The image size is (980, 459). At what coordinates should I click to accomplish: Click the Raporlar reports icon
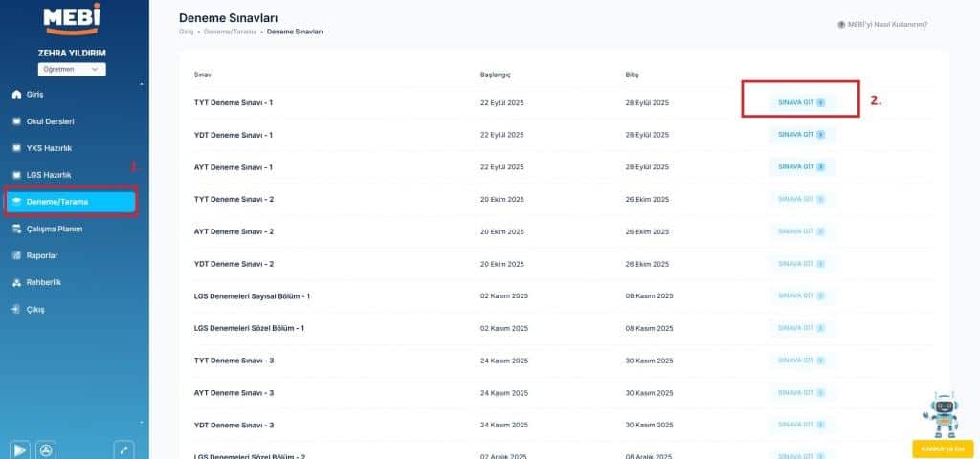(15, 256)
